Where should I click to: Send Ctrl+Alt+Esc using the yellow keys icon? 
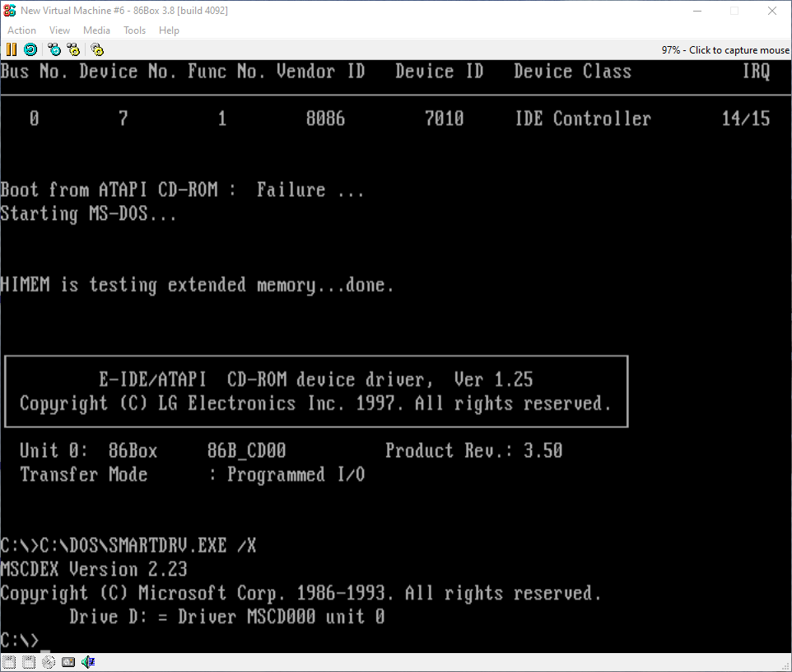[x=74, y=49]
